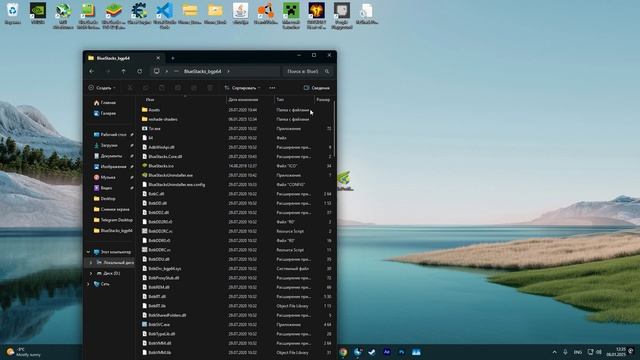
Task: Click the Cut scissors toolbar icon
Action: click(x=130, y=88)
